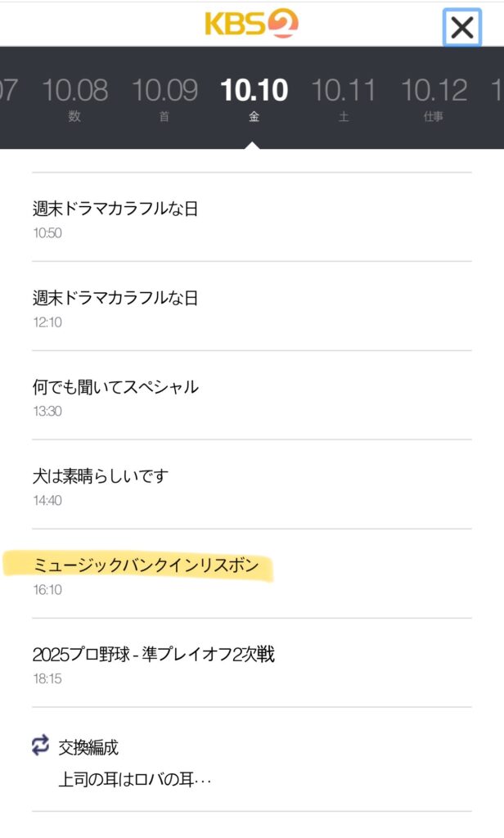Click the 18:15 baseball broadcast time
Image resolution: width=504 pixels, height=838 pixels.
(47, 678)
